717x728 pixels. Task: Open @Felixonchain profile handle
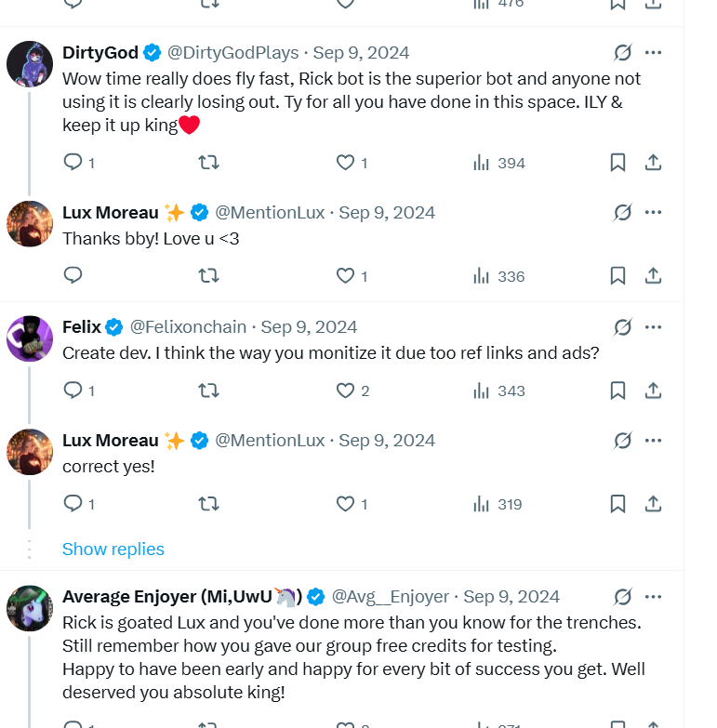click(x=188, y=327)
